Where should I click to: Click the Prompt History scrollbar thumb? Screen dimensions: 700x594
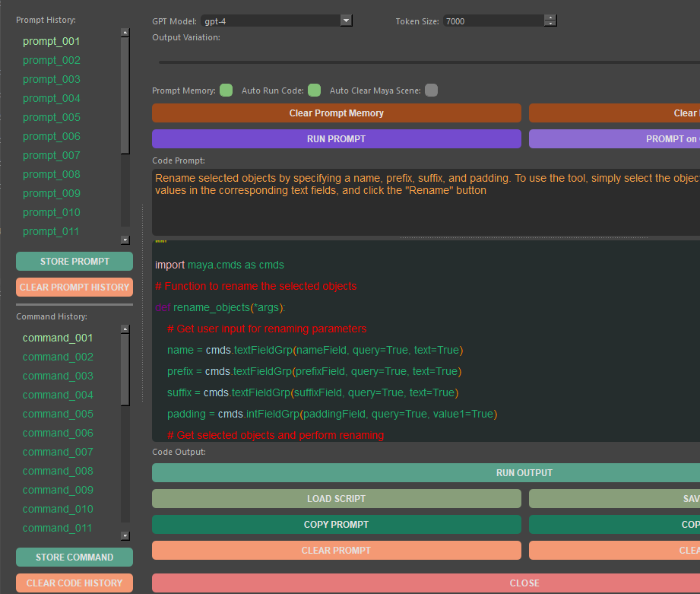tap(125, 96)
